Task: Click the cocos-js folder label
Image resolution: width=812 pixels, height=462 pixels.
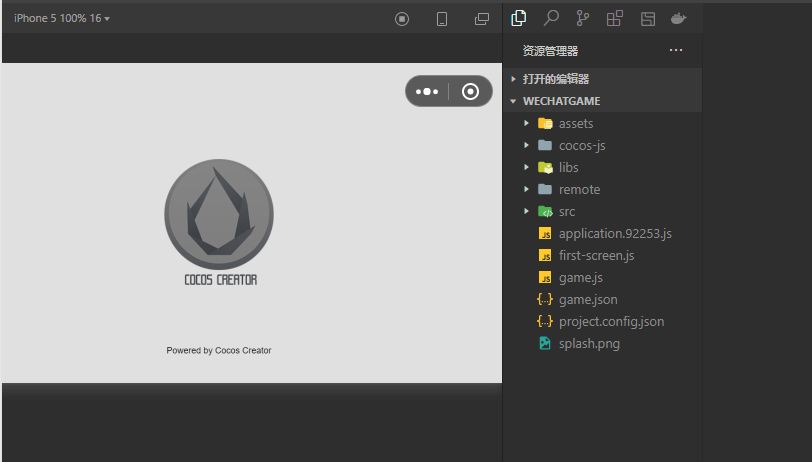Action: (582, 146)
